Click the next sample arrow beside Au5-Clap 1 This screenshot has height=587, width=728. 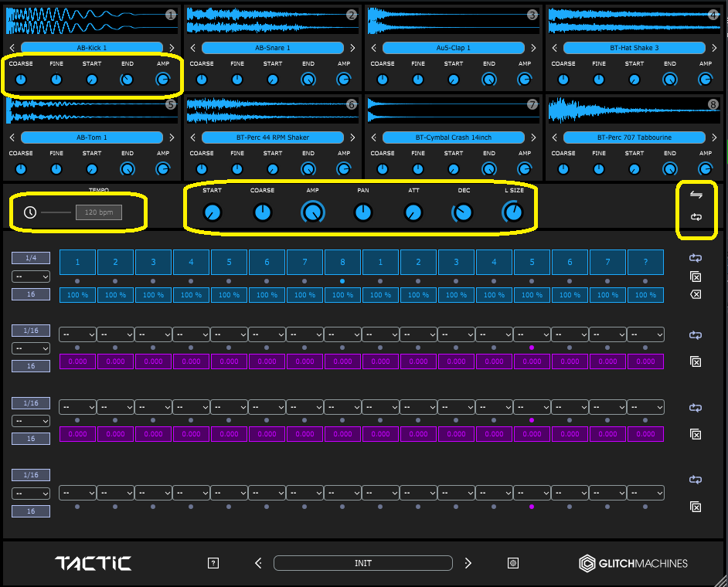click(533, 48)
